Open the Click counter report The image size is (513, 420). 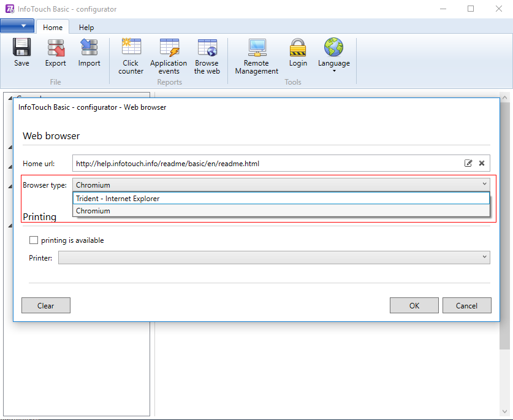pyautogui.click(x=131, y=56)
